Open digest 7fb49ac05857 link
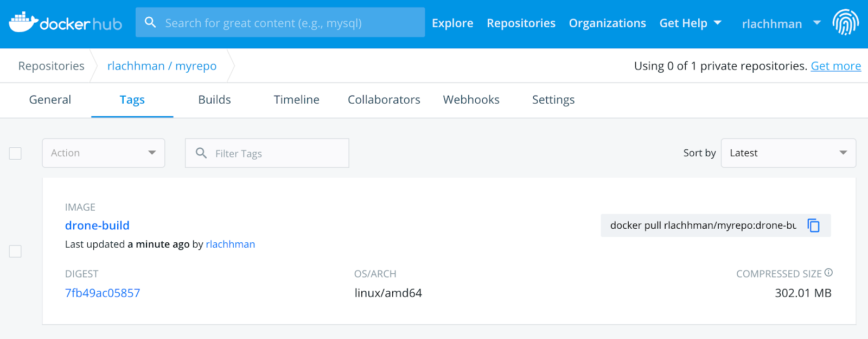Image resolution: width=868 pixels, height=339 pixels. [x=103, y=293]
